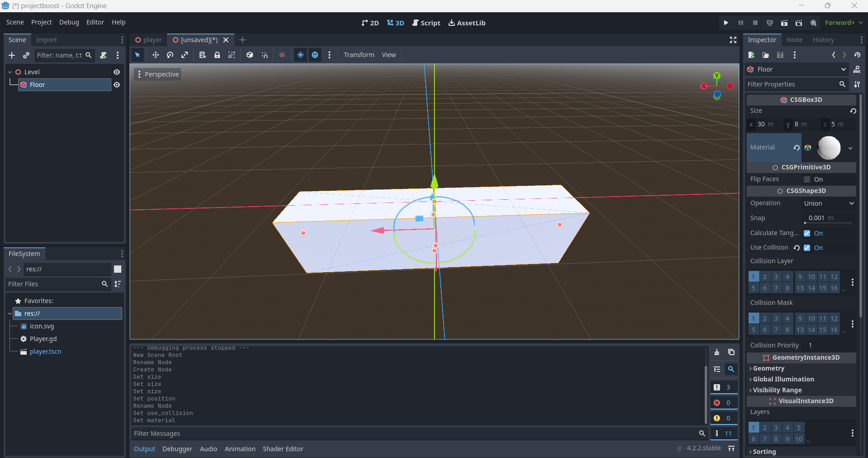Viewport: 868px width, 458px height.
Task: Open the AssetLib workspace
Action: click(x=467, y=23)
